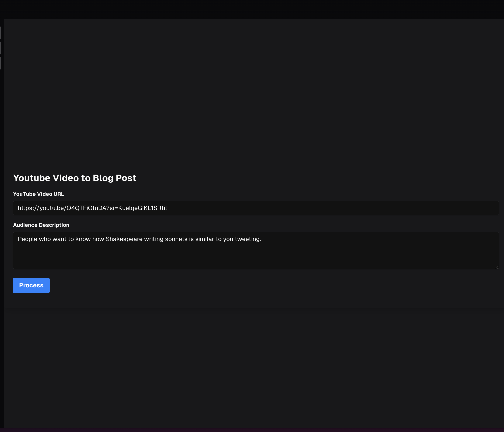The width and height of the screenshot is (504, 432).
Task: Focus the YouTube Video URL input
Action: point(255,208)
